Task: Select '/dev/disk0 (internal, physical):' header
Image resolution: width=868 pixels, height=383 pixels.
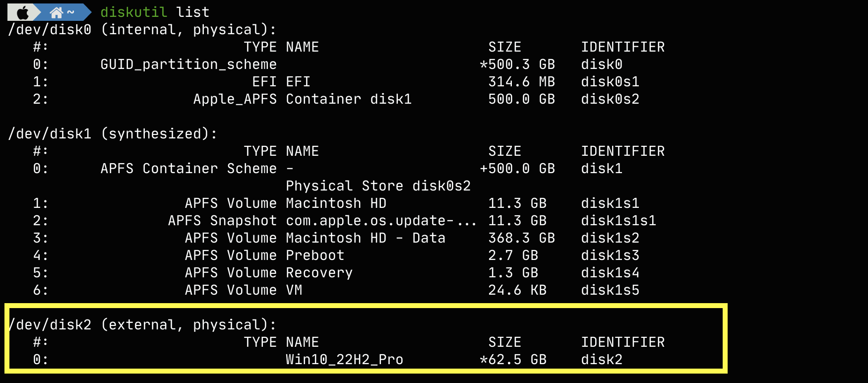Action: point(142,30)
